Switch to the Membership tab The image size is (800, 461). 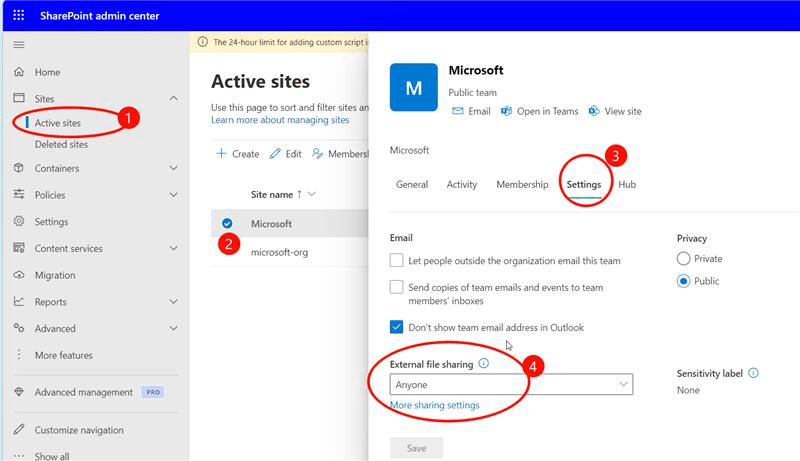[x=522, y=184]
